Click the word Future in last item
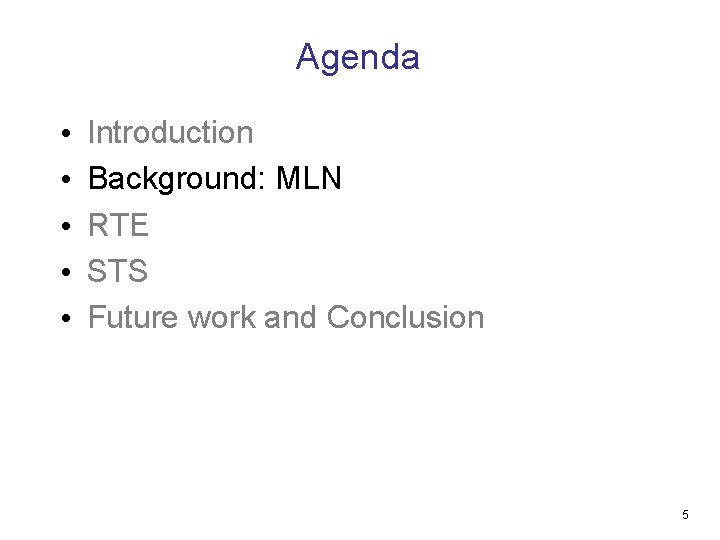 [133, 317]
